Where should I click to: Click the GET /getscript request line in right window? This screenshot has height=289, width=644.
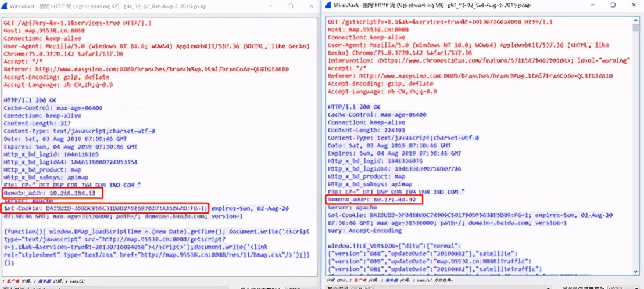(440, 21)
